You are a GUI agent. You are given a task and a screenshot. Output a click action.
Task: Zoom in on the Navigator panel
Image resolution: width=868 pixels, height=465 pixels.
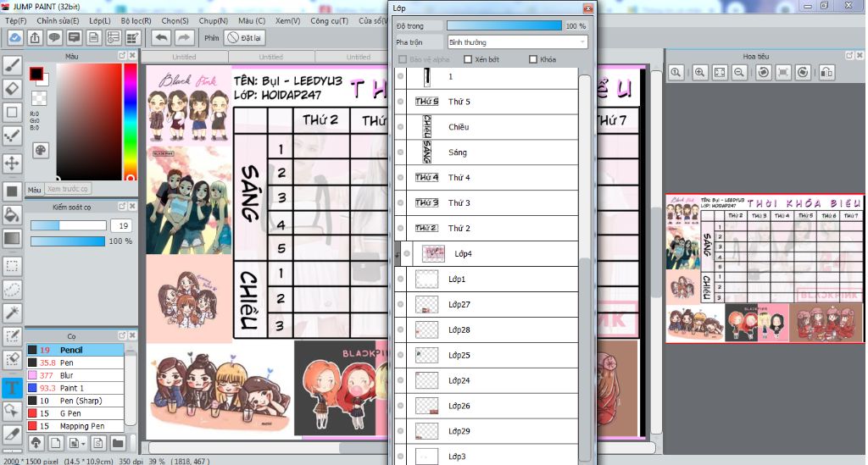[699, 73]
